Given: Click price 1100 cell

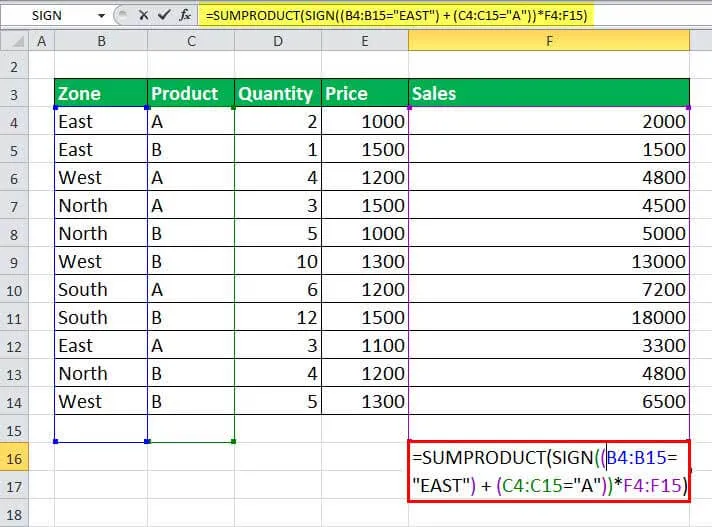Looking at the screenshot, I should (365, 345).
